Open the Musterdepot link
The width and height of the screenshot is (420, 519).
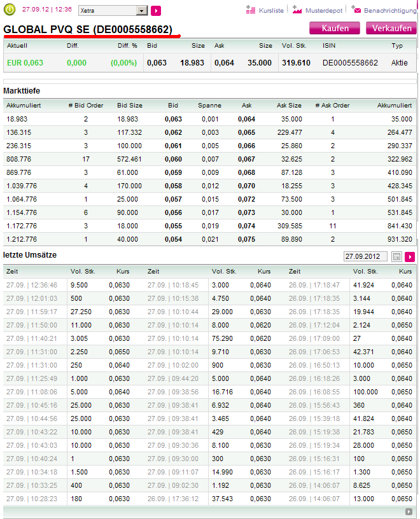pyautogui.click(x=324, y=11)
